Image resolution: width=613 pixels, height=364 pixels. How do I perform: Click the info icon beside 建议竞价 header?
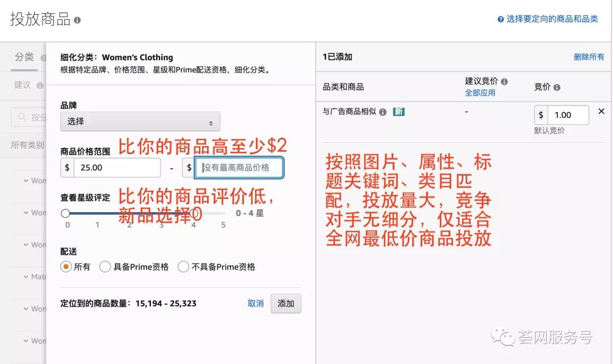(505, 81)
